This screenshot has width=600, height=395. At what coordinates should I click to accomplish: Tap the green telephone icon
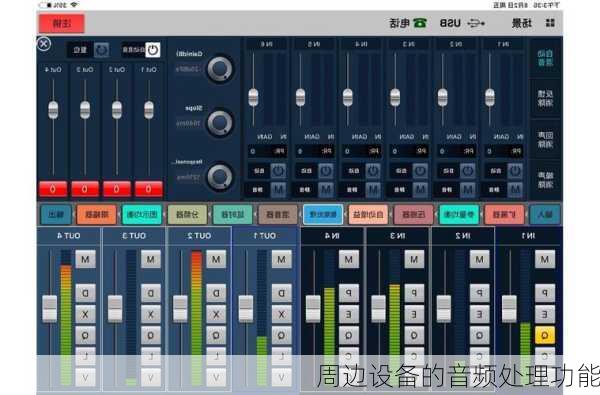click(x=420, y=23)
